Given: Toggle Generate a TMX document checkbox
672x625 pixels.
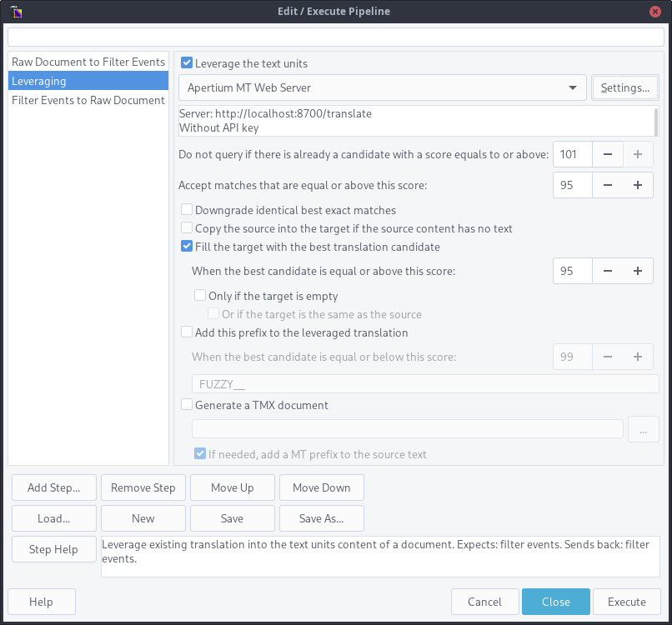Looking at the screenshot, I should point(187,404).
